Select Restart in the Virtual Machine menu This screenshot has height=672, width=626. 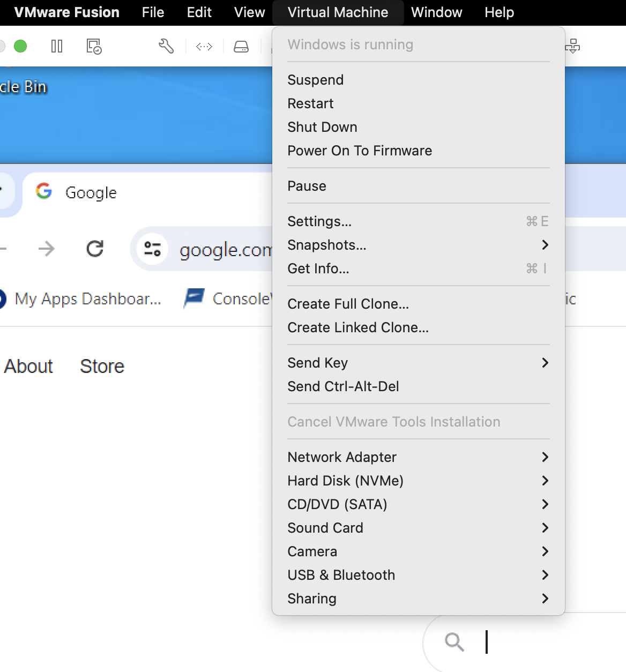419,103
